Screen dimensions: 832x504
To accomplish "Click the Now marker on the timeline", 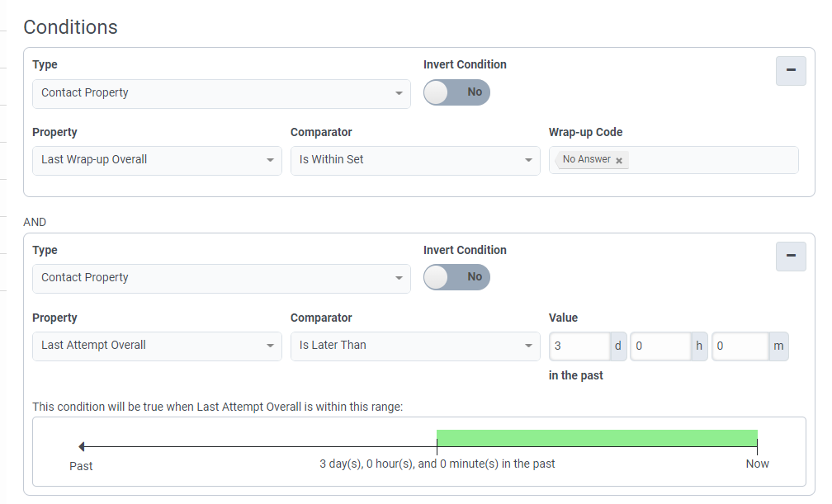I will tap(757, 448).
